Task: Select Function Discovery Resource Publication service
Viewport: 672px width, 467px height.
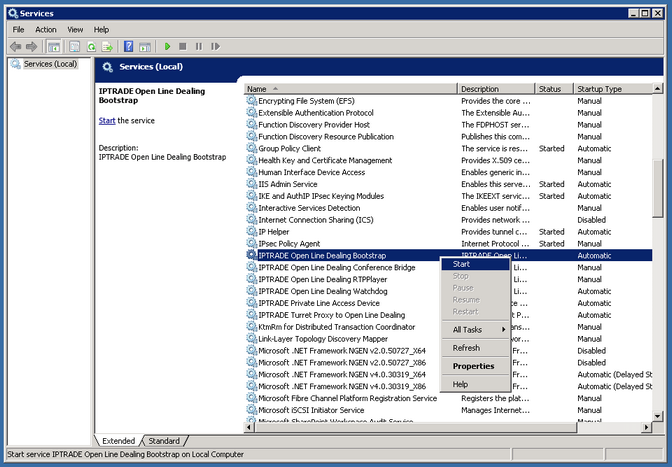Action: [326, 137]
